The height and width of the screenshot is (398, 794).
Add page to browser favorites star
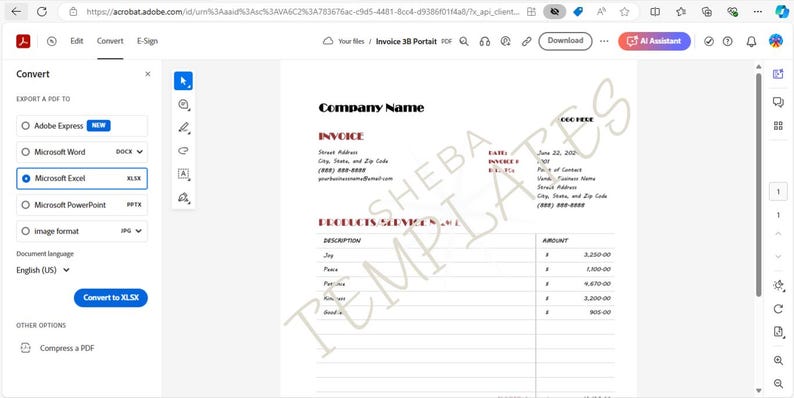click(x=624, y=12)
